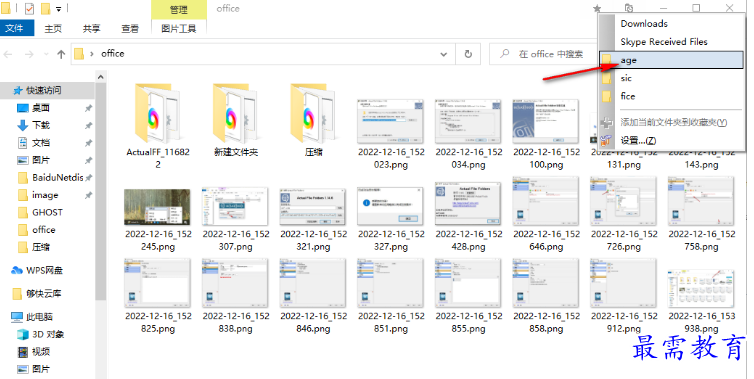This screenshot has height=379, width=754.
Task: Expand the address bar history dropdown
Action: [443, 54]
